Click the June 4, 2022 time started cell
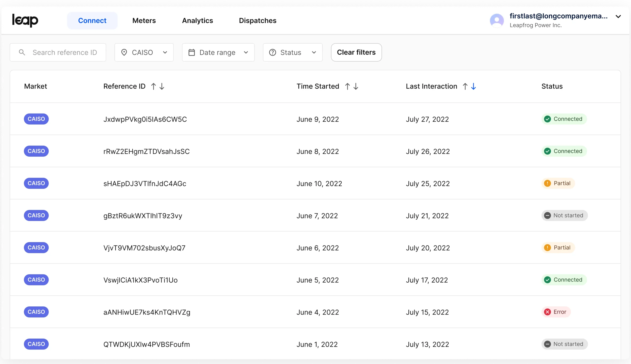631x364 pixels. (317, 312)
